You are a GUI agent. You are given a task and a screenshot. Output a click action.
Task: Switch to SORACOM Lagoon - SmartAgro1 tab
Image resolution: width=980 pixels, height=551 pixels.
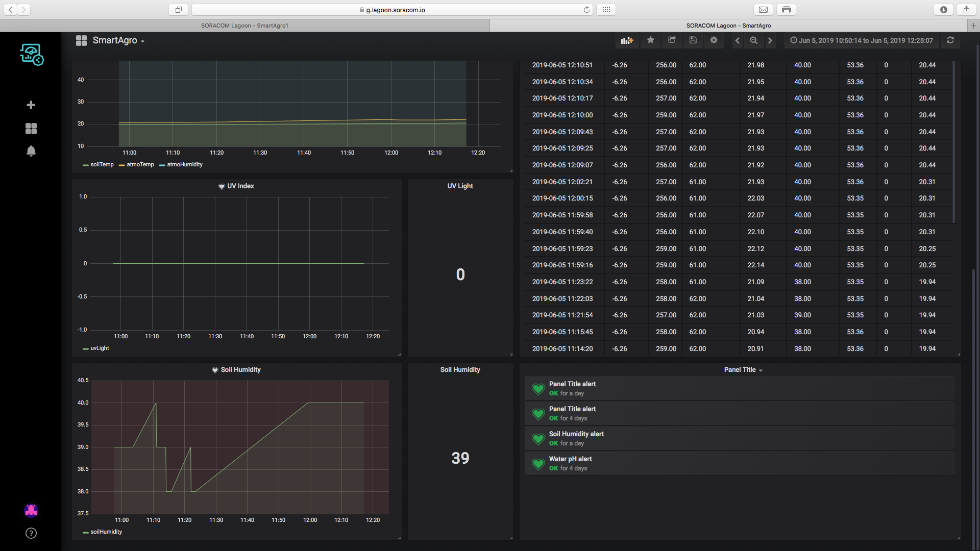[244, 26]
